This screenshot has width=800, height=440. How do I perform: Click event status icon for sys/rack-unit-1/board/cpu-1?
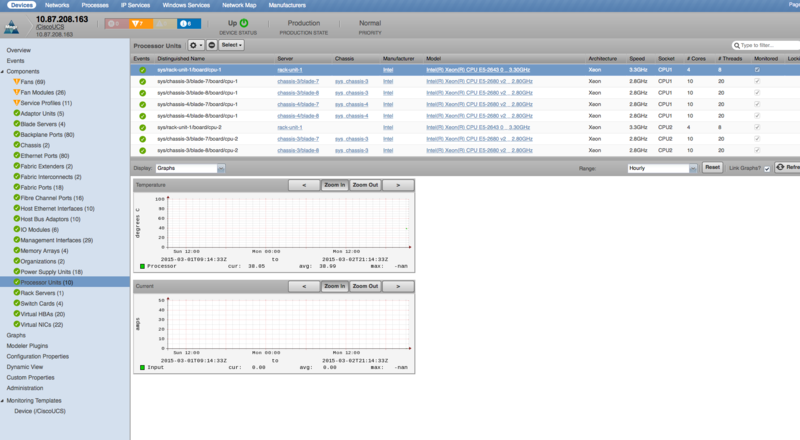[x=142, y=70]
